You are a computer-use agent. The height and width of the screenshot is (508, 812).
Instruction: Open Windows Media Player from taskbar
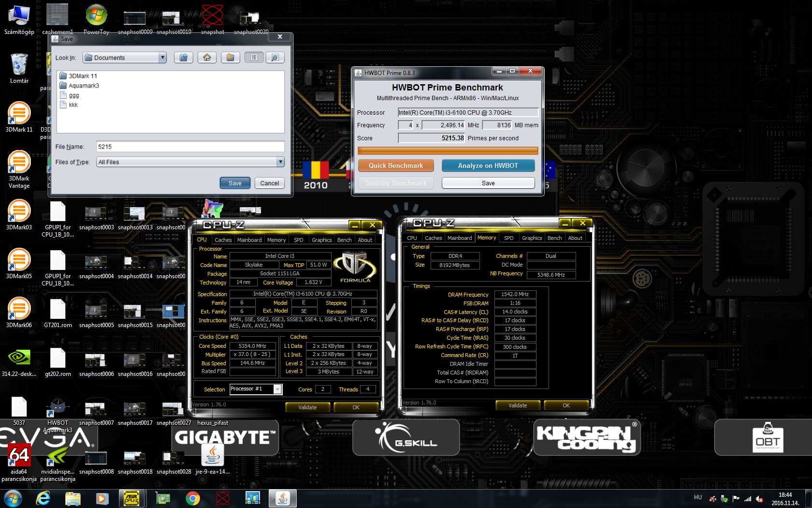coord(102,498)
